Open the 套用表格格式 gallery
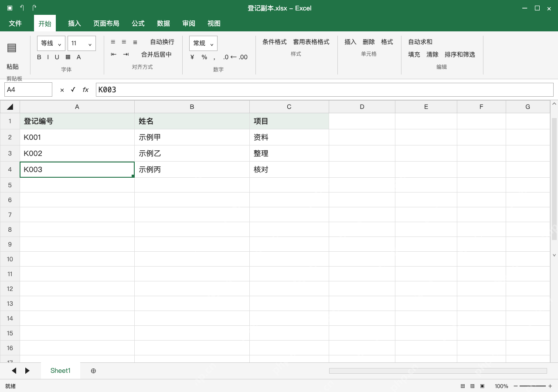 (311, 42)
